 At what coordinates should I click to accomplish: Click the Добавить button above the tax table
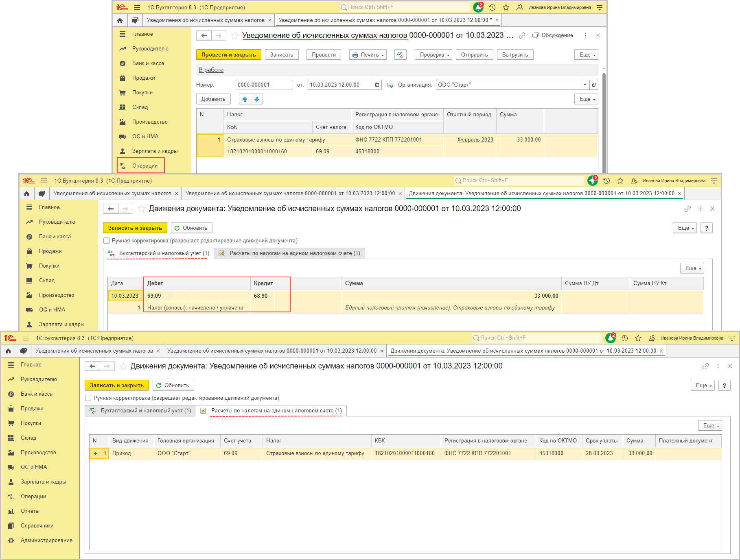213,99
